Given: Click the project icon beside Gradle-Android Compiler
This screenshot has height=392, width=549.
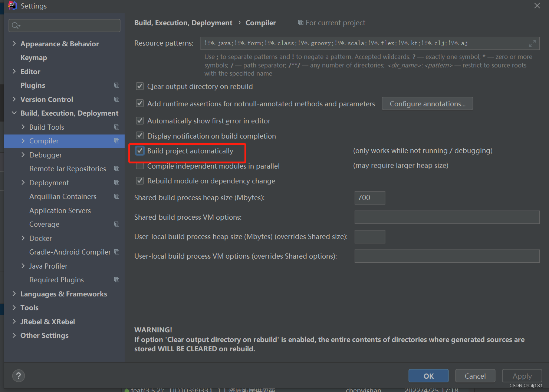Looking at the screenshot, I should point(116,252).
